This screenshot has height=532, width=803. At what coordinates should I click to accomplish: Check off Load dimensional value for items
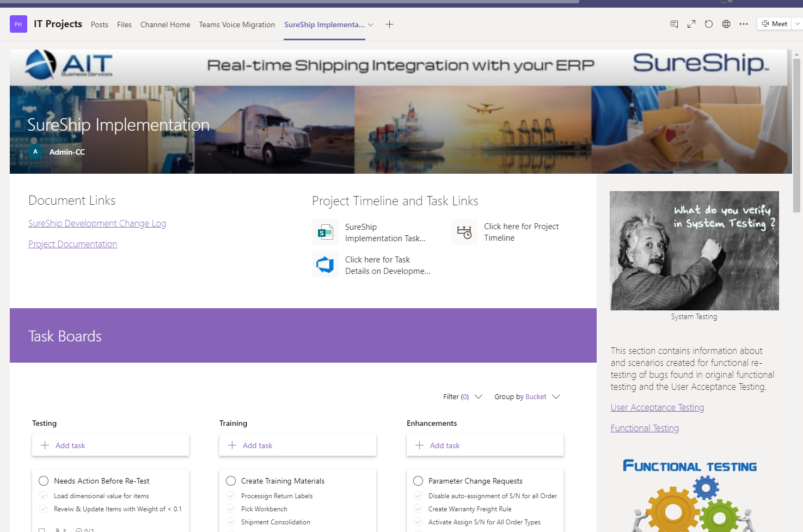[x=44, y=496]
